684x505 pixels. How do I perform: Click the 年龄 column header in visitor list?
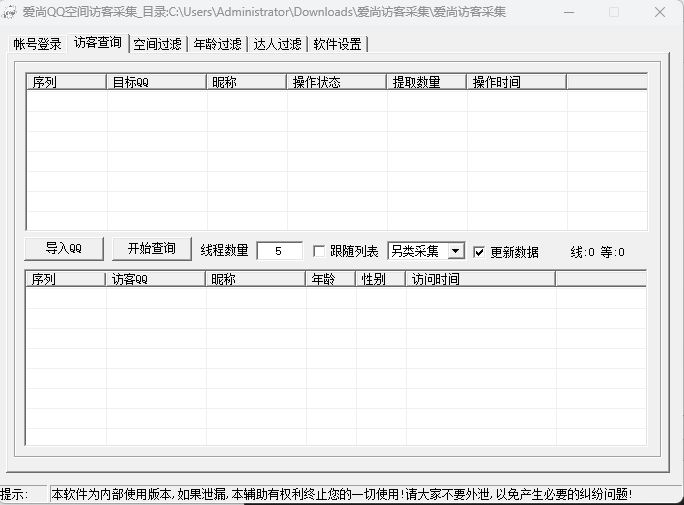331,279
